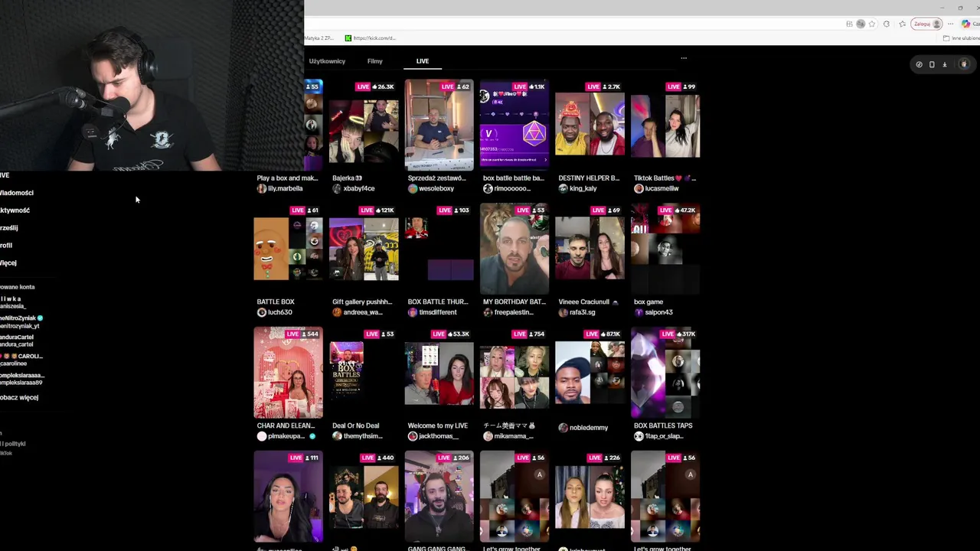The image size is (980, 551).
Task: Open the browser extensions icon
Action: pyautogui.click(x=887, y=24)
